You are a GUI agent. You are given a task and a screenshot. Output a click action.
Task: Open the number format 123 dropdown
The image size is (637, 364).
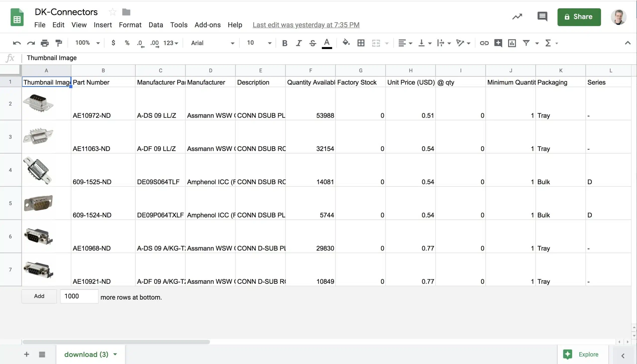point(171,43)
